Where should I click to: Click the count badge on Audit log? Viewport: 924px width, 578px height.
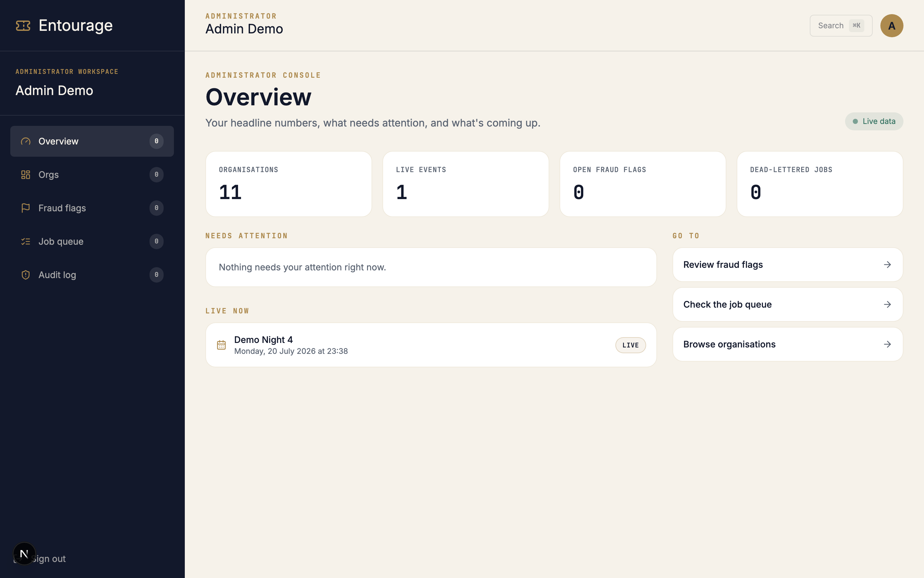[157, 275]
